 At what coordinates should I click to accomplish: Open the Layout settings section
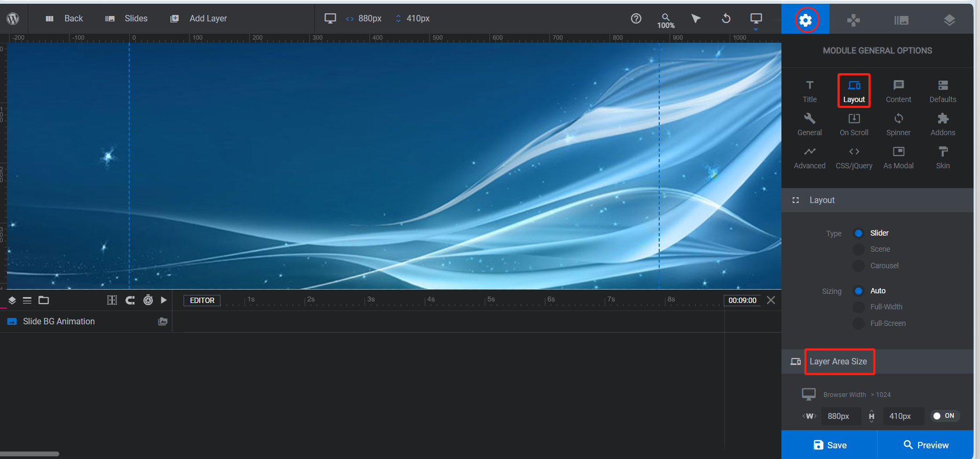[854, 91]
